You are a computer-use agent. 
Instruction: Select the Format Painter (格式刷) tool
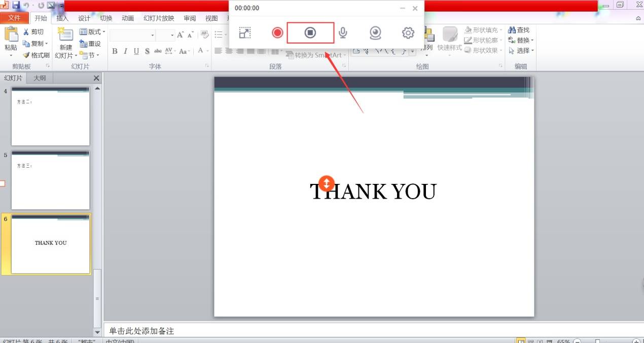37,55
